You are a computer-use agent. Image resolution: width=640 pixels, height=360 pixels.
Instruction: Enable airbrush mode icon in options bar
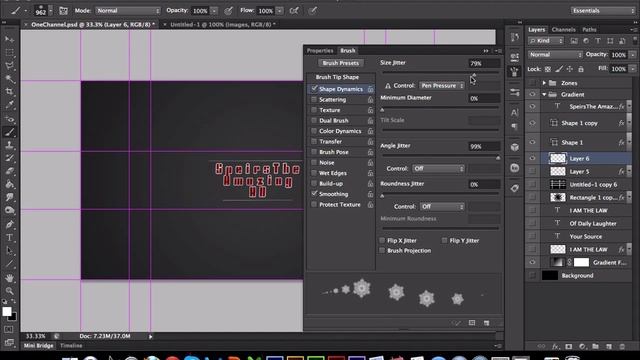[294, 11]
